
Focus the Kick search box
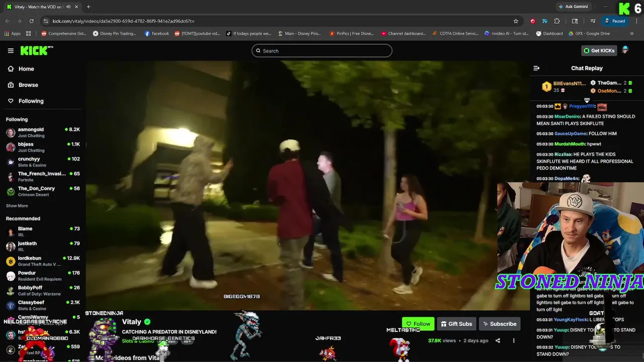322,51
